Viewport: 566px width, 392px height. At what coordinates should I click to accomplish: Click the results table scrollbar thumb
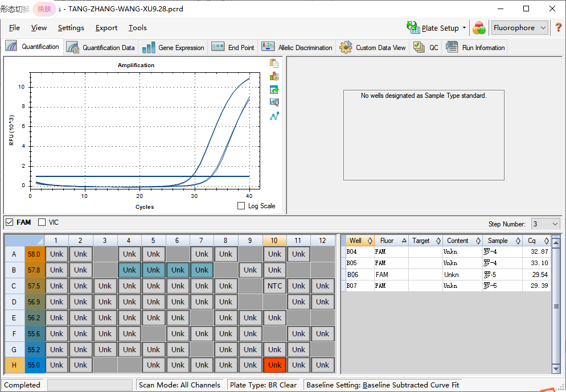coord(556,306)
